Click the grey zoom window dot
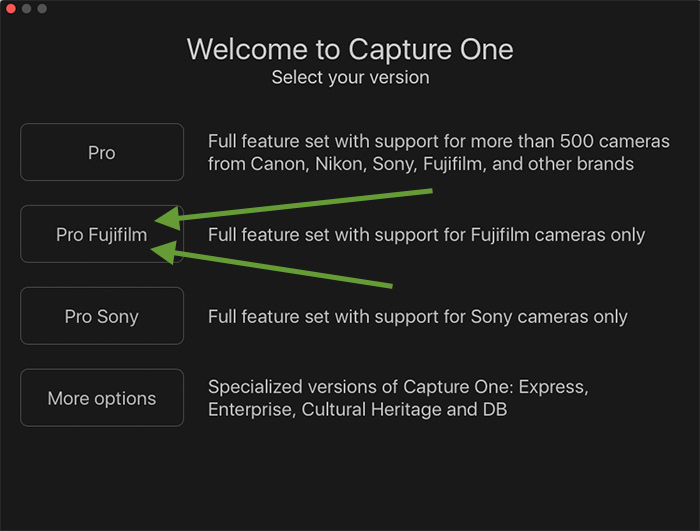 click(x=42, y=8)
